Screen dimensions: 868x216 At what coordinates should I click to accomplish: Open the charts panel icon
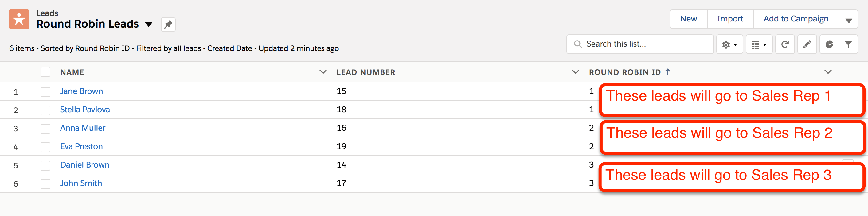point(829,44)
